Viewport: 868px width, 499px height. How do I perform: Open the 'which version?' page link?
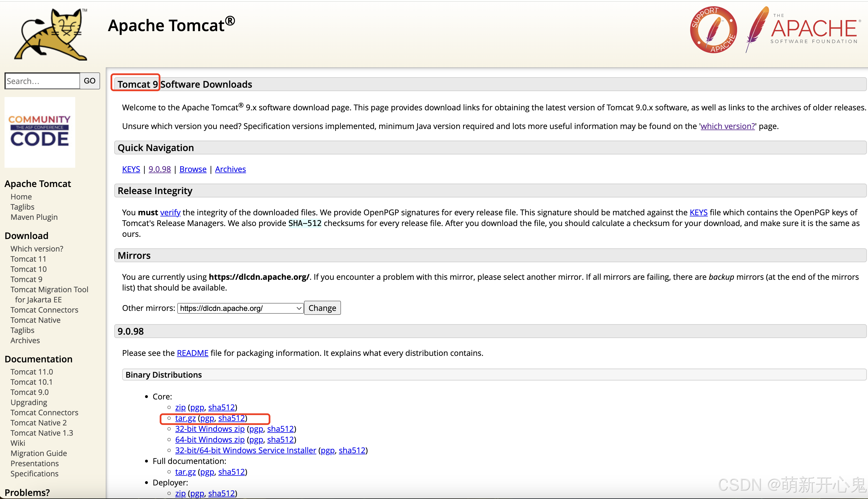pos(727,126)
